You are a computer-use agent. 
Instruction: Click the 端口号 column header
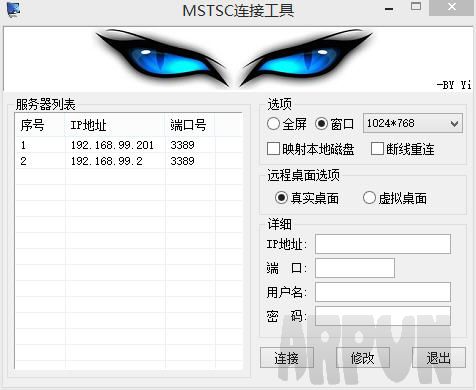click(190, 125)
